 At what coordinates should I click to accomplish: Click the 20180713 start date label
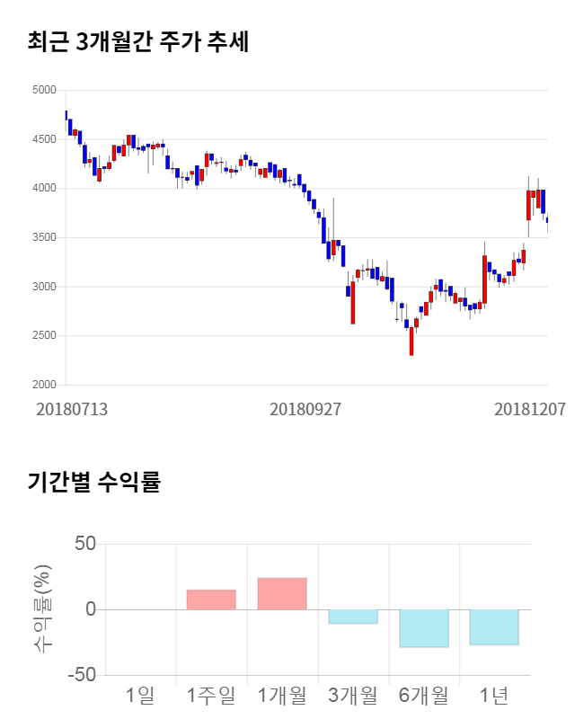coord(71,408)
